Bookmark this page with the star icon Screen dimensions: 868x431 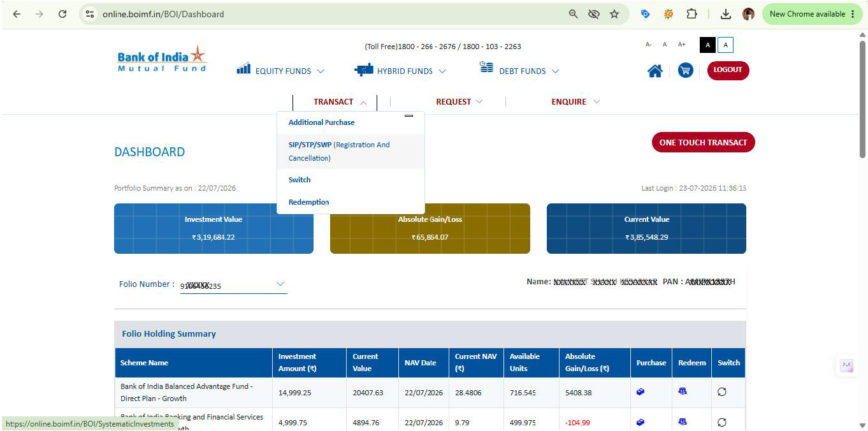point(614,14)
